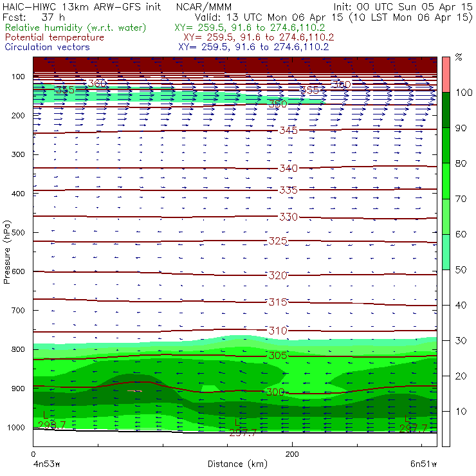Viewport: 476px width, 476px height.
Task: Click the 345 contour label
Action: coord(289,131)
